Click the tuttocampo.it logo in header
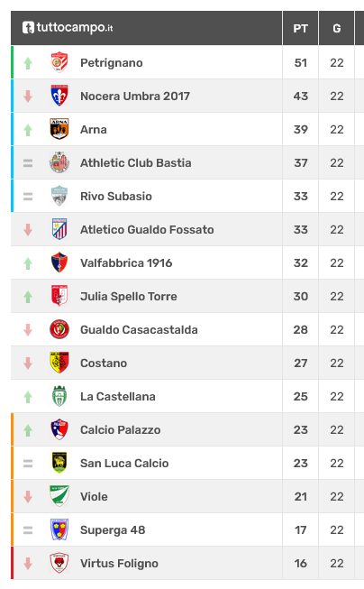Image resolution: width=364 pixels, height=589 pixels. coord(68,27)
